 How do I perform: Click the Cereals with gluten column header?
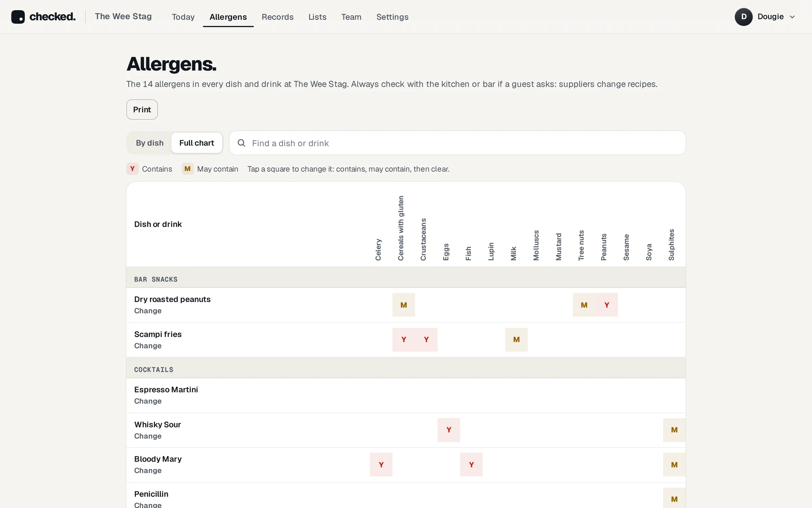click(401, 228)
